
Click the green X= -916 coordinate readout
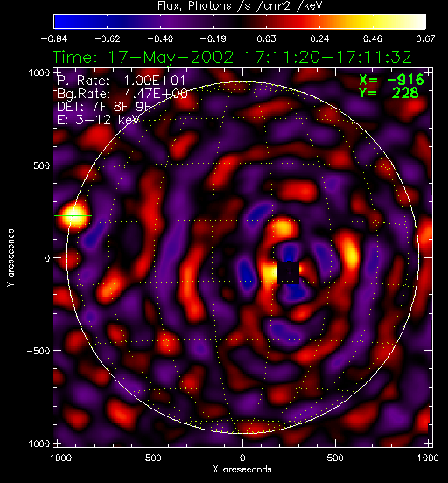pyautogui.click(x=391, y=80)
